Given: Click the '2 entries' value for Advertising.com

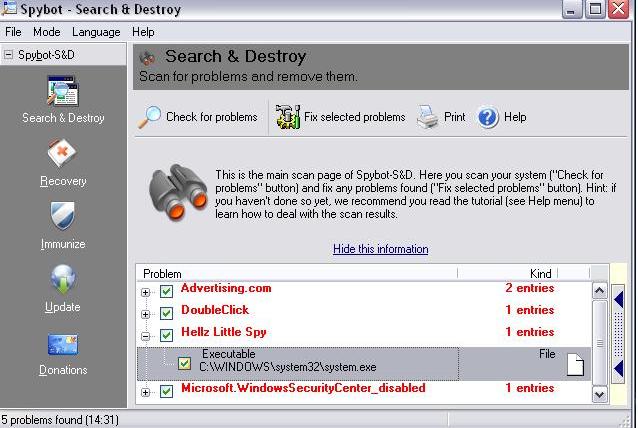Looking at the screenshot, I should coord(530,288).
